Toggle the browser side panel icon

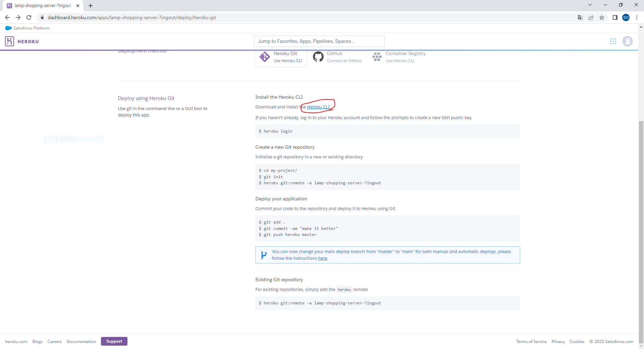pos(615,17)
